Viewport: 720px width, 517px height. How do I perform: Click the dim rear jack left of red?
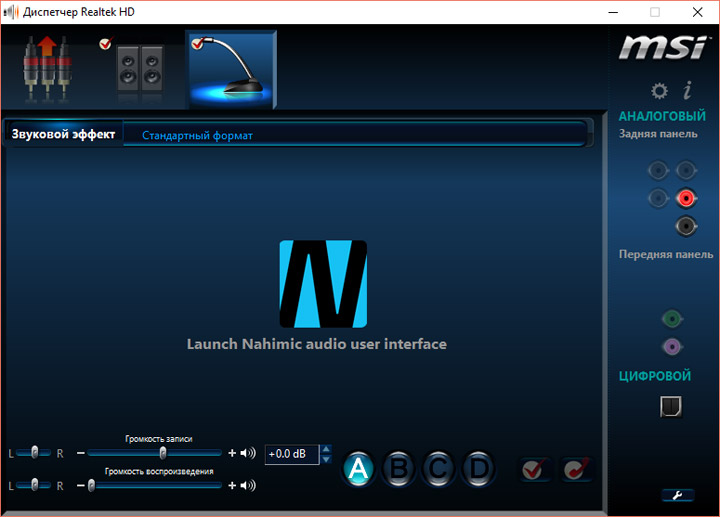pos(658,198)
